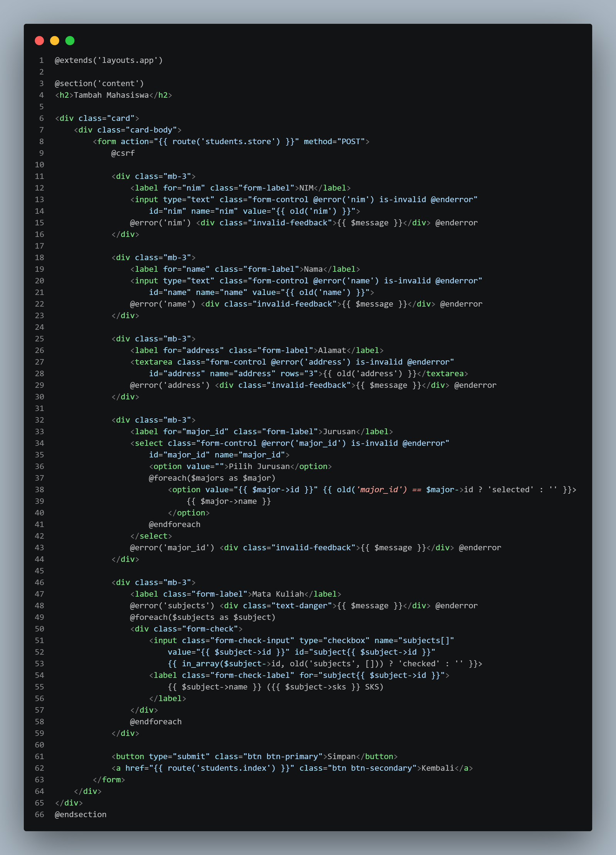Click the line with id="nim" name="nim"
Viewport: 616px width, 855px height.
(x=255, y=211)
